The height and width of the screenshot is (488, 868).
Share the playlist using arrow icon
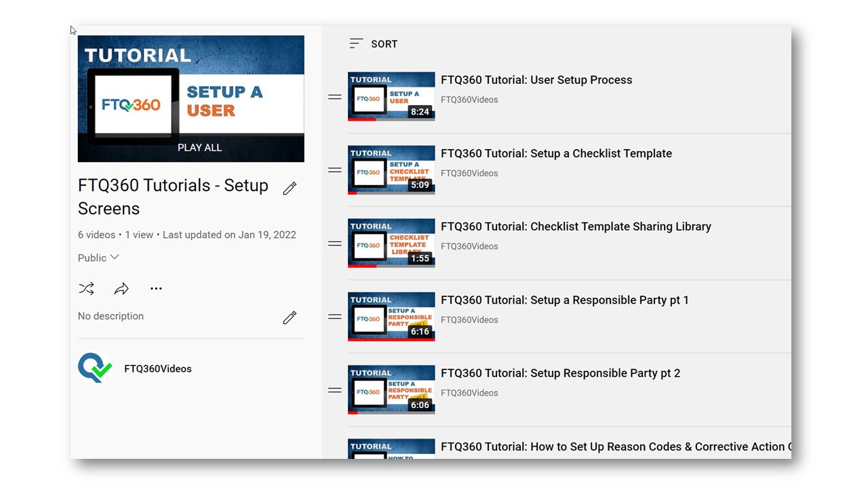tap(121, 289)
